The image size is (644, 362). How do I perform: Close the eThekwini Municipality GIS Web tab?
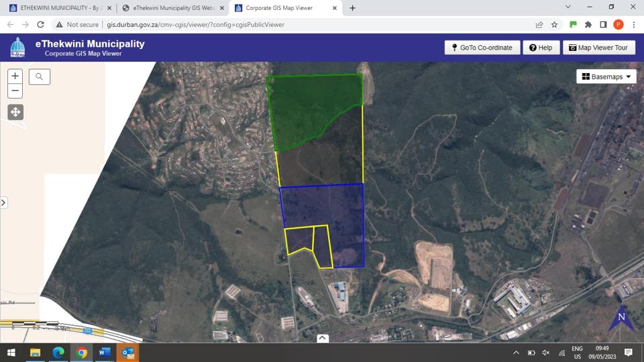click(222, 8)
